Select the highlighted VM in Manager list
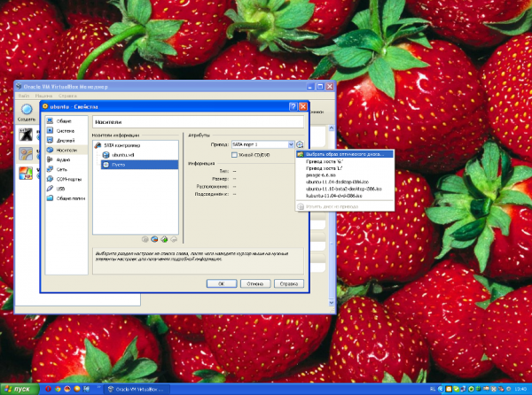The image size is (532, 395). [x=26, y=154]
